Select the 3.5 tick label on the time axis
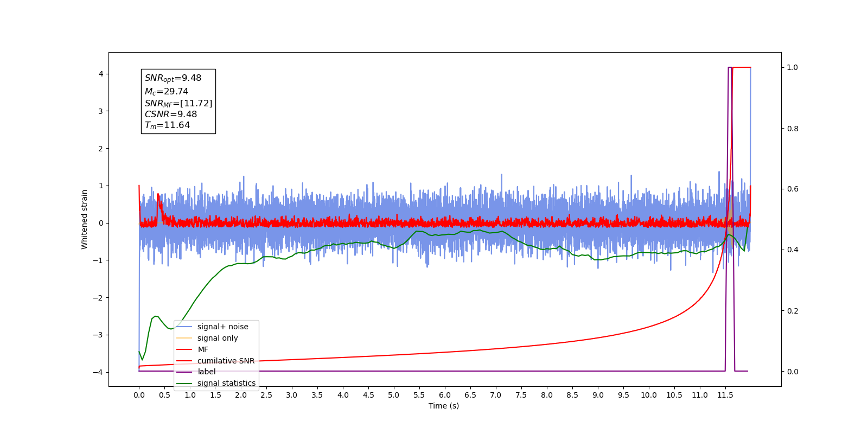This screenshot has height=434, width=868. [317, 395]
